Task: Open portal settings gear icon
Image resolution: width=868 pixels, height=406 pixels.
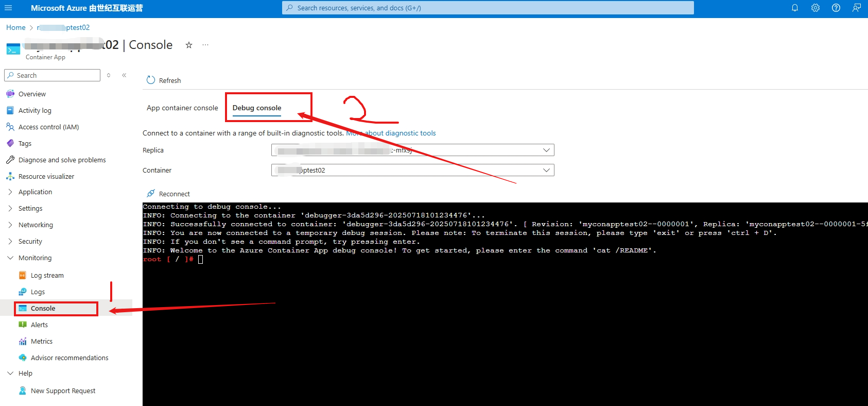Action: [815, 8]
